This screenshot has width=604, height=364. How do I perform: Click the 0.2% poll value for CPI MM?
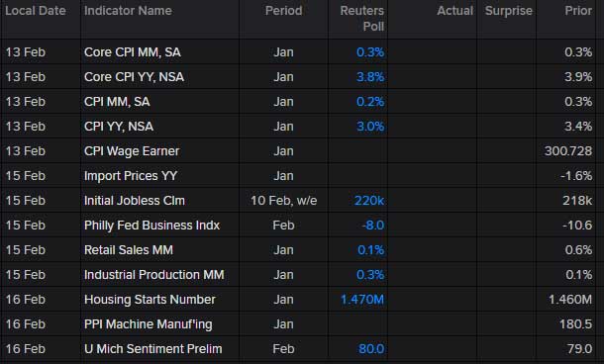370,102
